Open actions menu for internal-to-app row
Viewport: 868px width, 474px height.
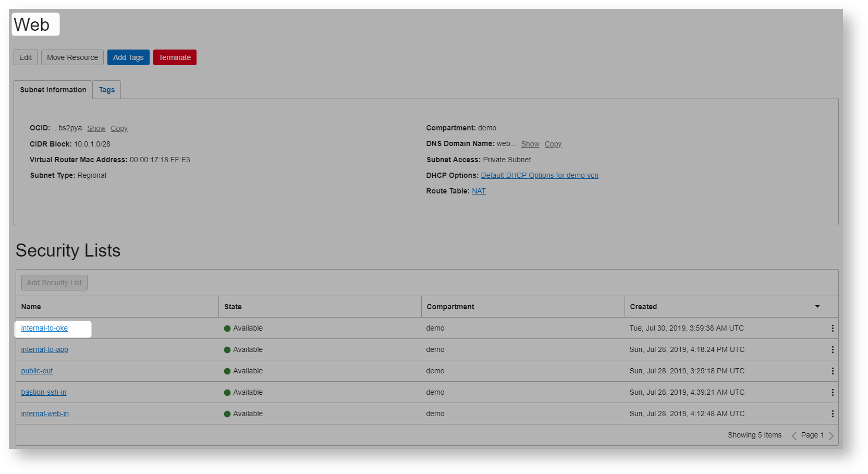click(x=833, y=350)
